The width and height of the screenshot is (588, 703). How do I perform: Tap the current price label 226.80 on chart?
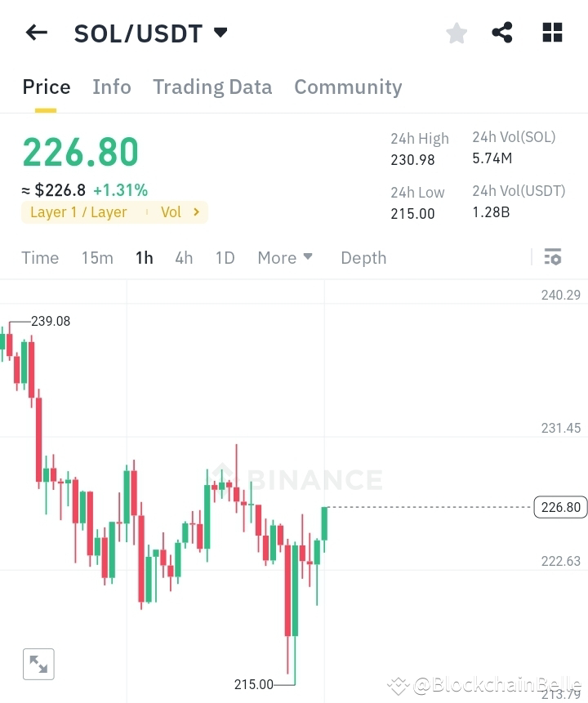(560, 507)
